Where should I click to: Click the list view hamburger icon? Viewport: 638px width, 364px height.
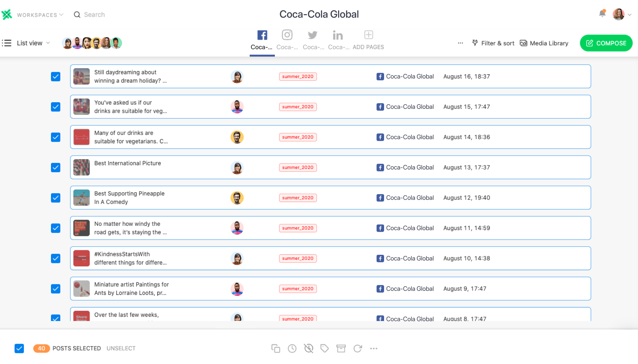7,43
